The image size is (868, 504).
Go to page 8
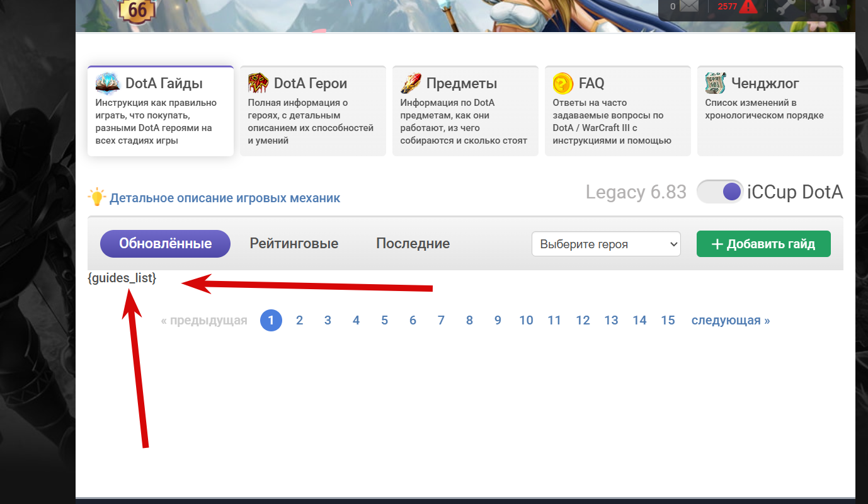pyautogui.click(x=469, y=320)
